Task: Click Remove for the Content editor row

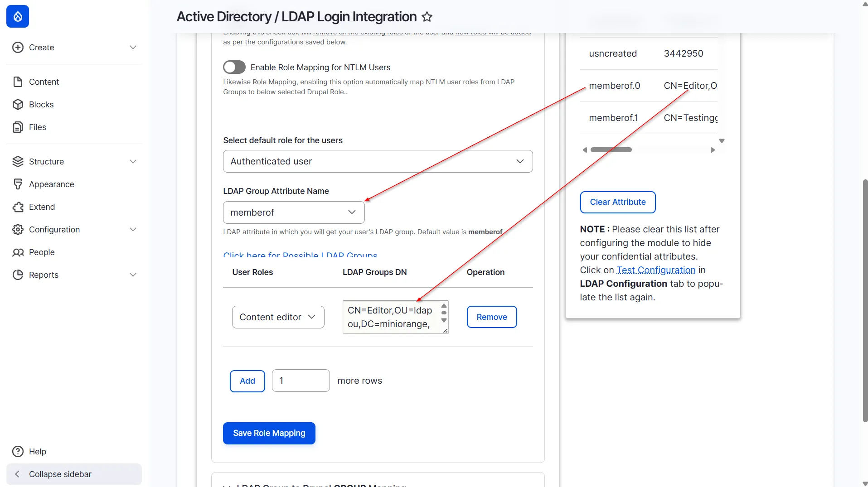Action: tap(492, 317)
